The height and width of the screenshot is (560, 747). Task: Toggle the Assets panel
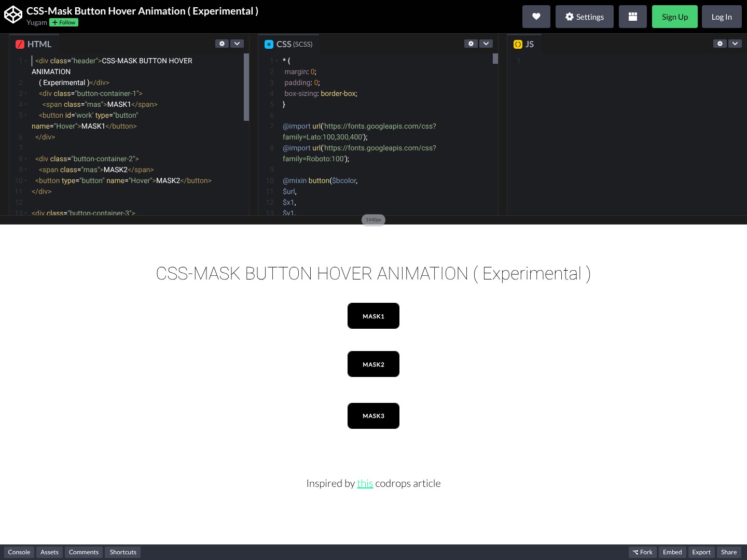(50, 552)
